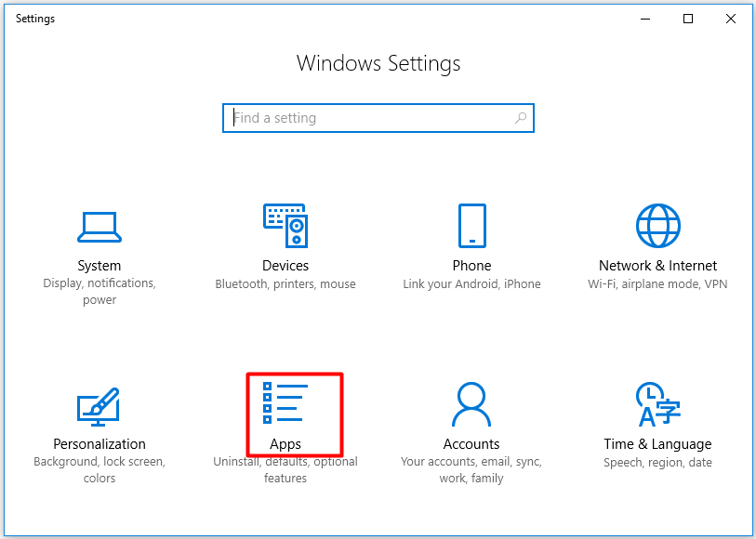Click the System label
Image resolution: width=756 pixels, height=539 pixels.
click(x=99, y=266)
